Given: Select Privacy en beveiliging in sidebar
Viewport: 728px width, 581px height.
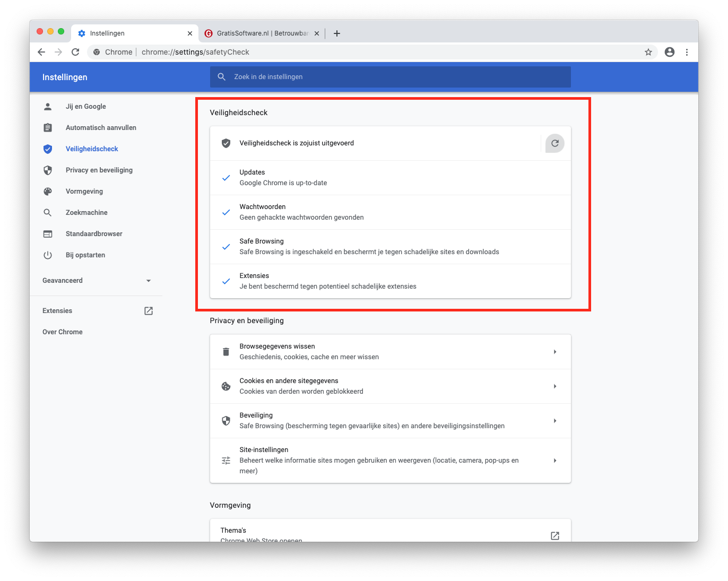Looking at the screenshot, I should point(99,170).
